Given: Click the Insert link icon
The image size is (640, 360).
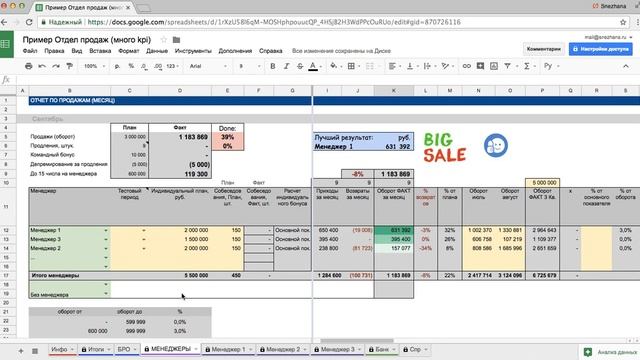Looking at the screenshot, I should 466,66.
